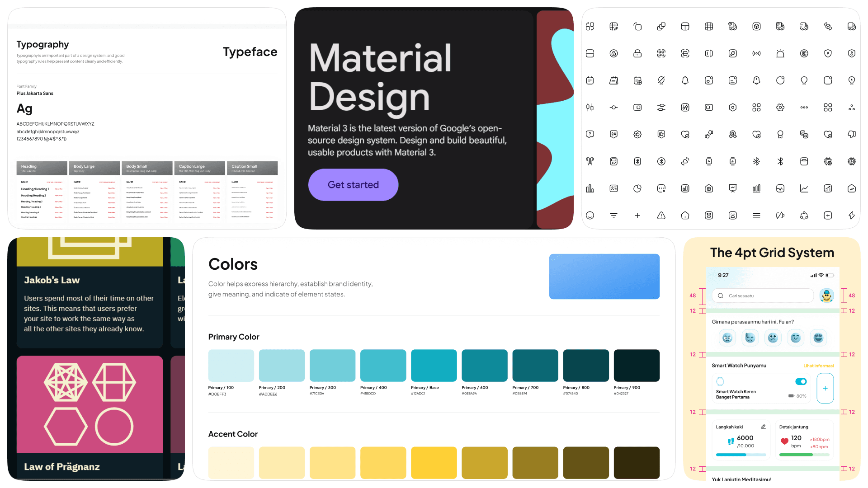Pick the Primary / 100 color swatch

[231, 366]
